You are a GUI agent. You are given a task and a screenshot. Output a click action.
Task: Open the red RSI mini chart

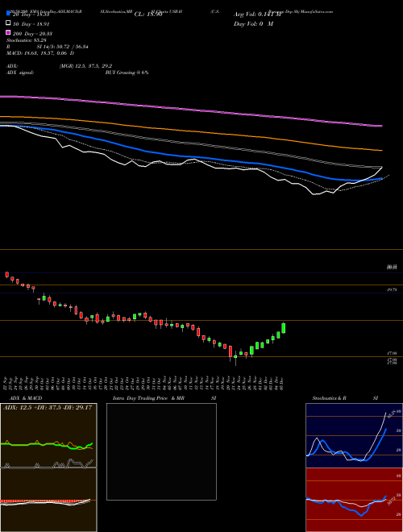click(354, 500)
